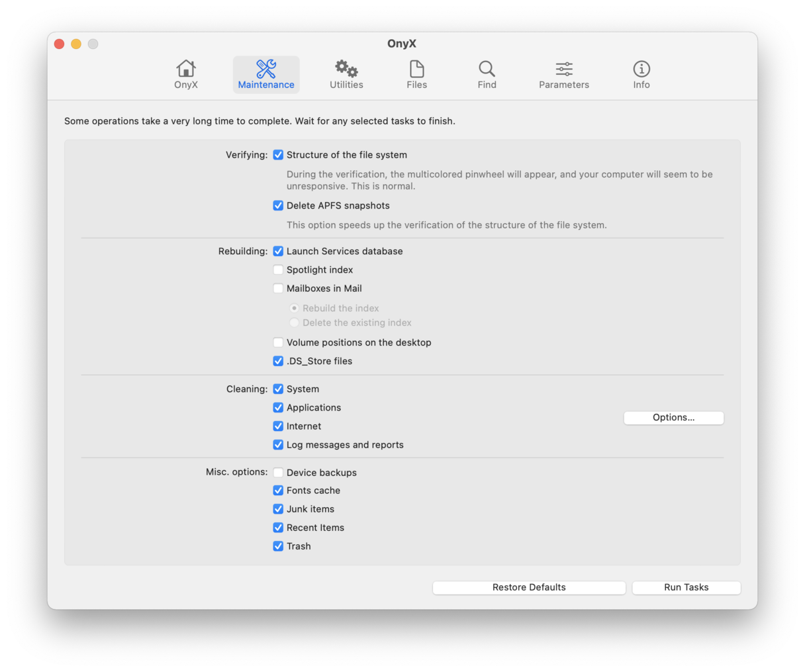The width and height of the screenshot is (805, 672).
Task: Uncheck Structure of the file system
Action: click(278, 155)
